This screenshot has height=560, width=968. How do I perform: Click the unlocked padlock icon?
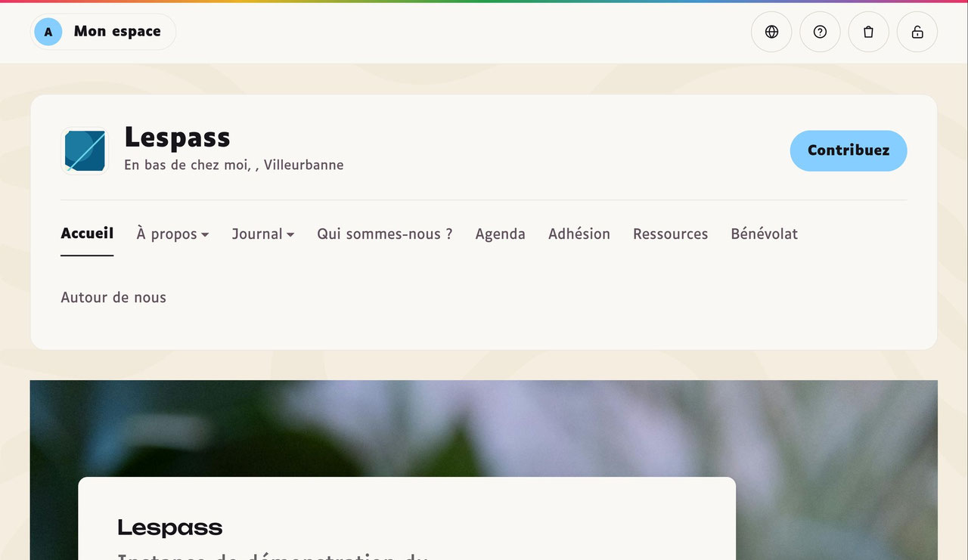click(x=917, y=32)
